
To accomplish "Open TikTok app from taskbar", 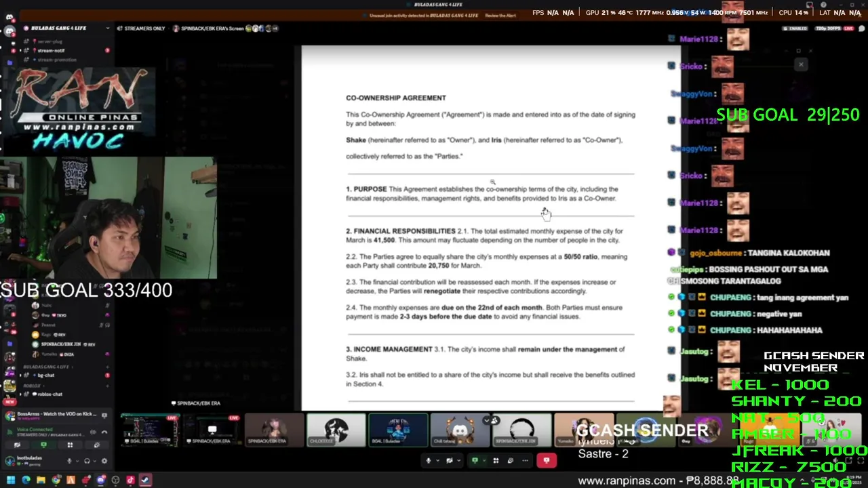I will pyautogui.click(x=130, y=481).
